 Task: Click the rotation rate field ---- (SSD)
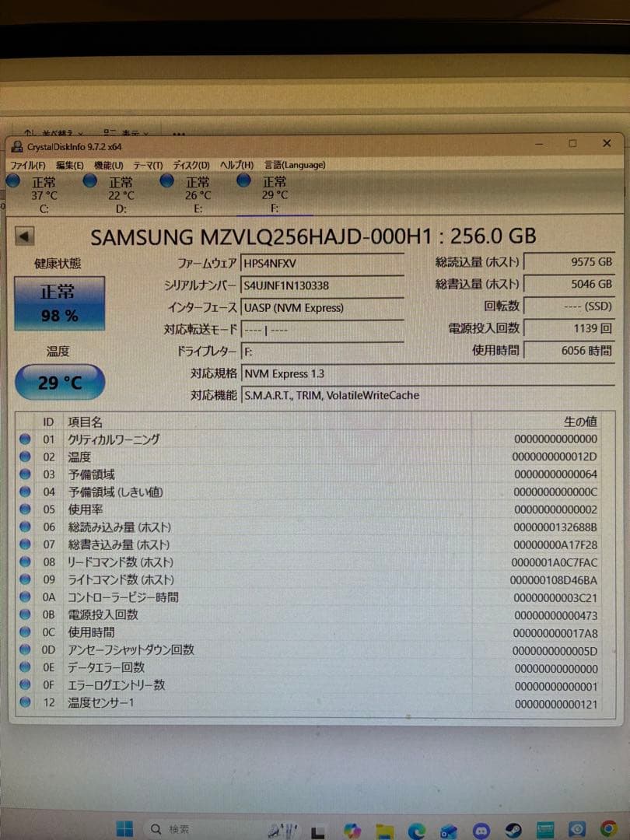pos(569,306)
